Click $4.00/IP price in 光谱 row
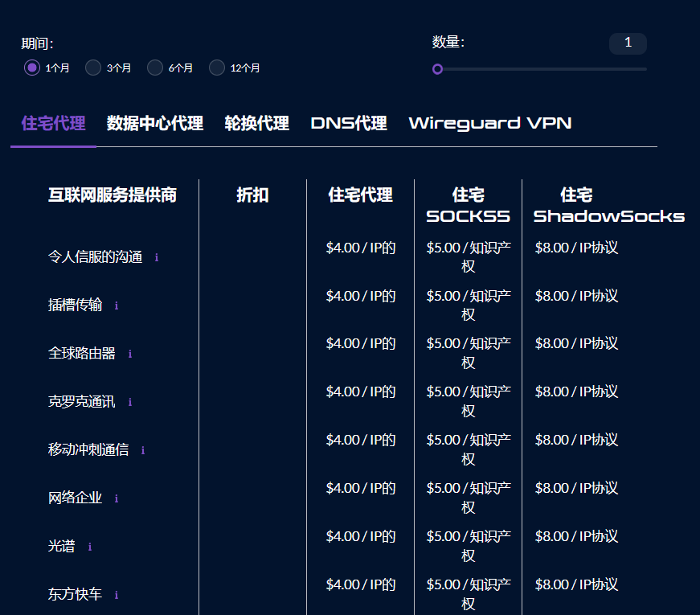 coord(361,536)
